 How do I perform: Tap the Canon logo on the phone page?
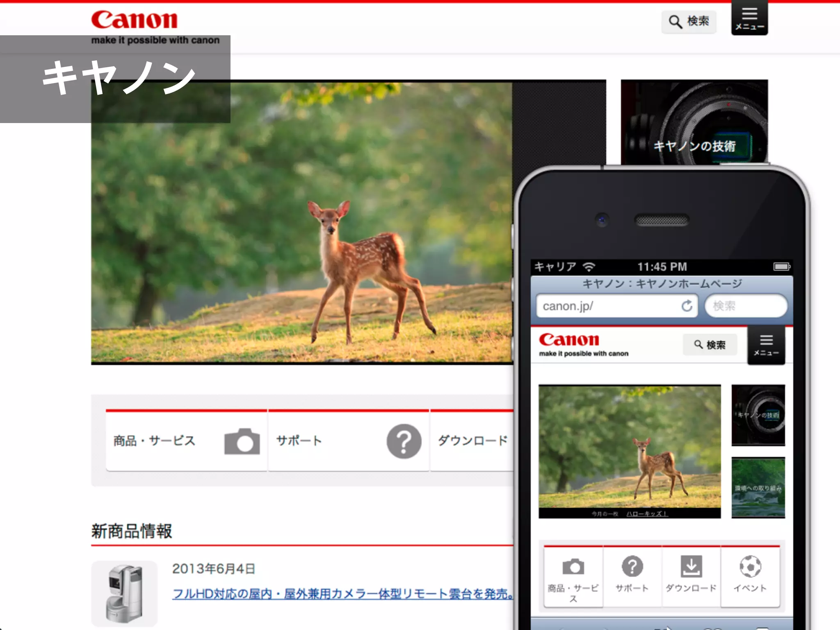tap(569, 340)
